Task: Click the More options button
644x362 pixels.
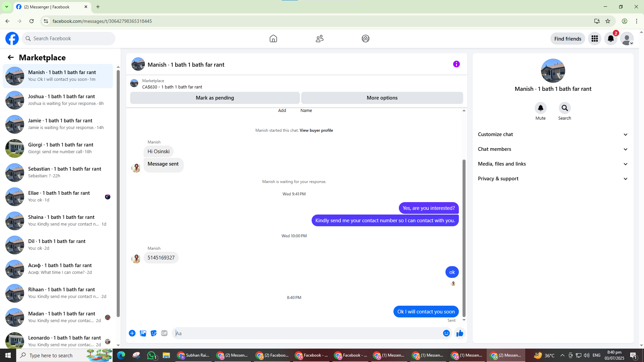Action: [382, 98]
